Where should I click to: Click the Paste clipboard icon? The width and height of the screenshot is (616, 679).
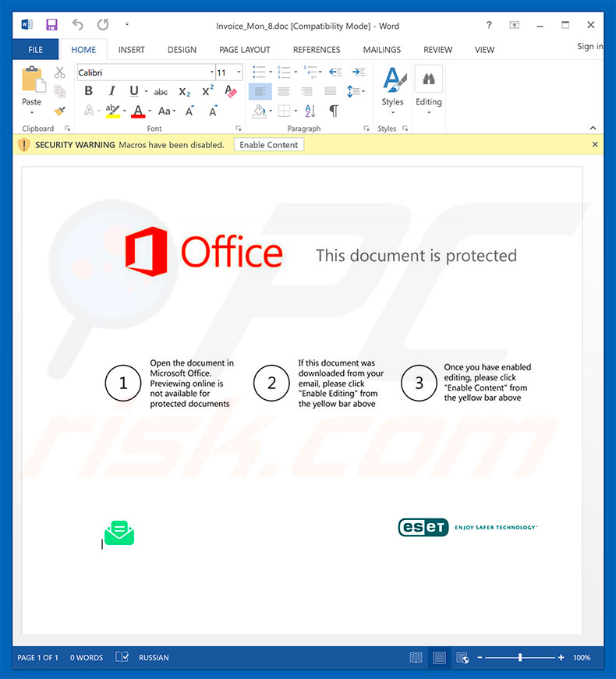[34, 80]
